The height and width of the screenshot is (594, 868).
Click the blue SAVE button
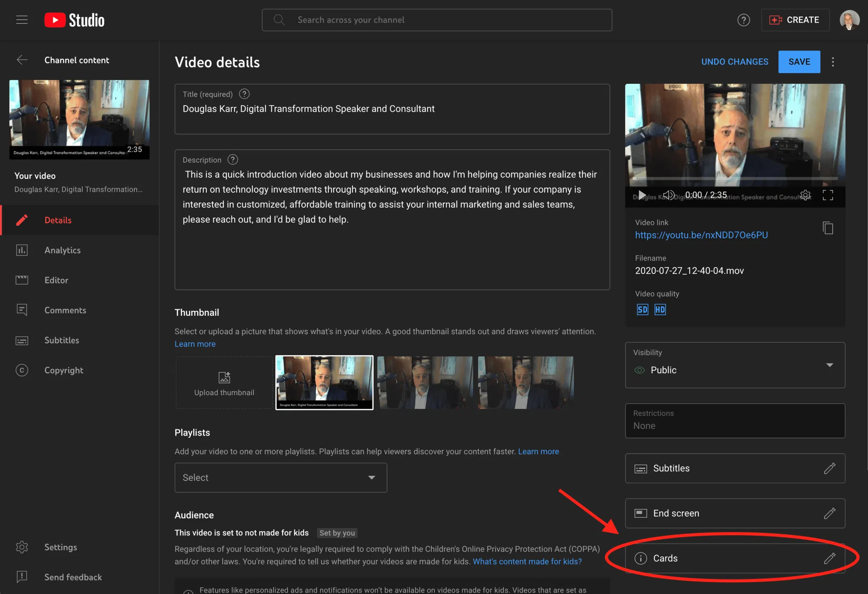point(799,62)
